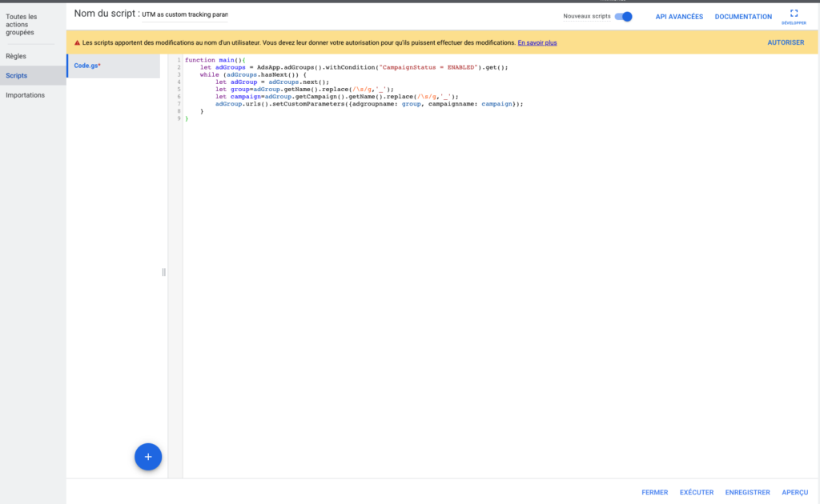Run script with EXÉCUTER
820x504 pixels.
pyautogui.click(x=697, y=493)
